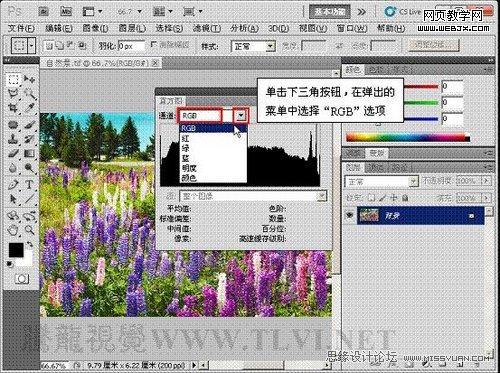Select the Blur tool

13,168
